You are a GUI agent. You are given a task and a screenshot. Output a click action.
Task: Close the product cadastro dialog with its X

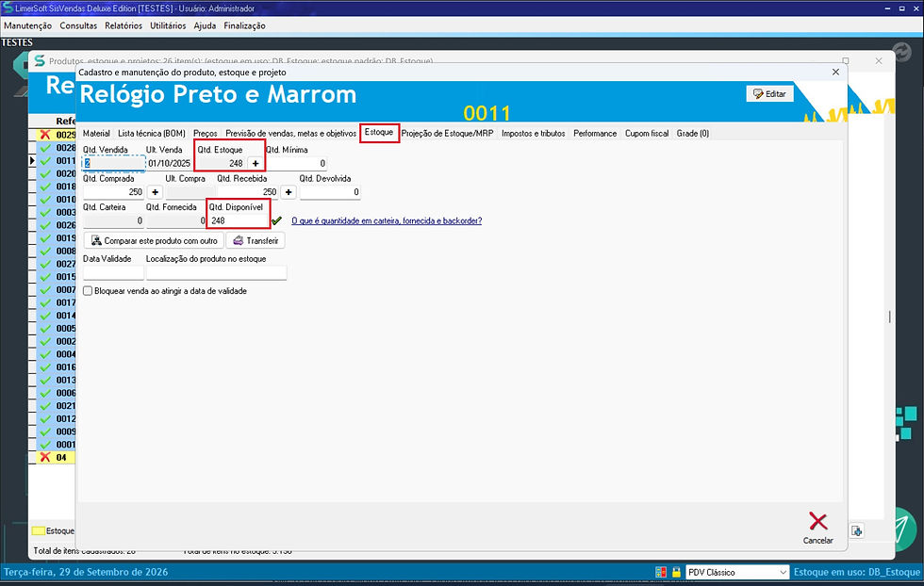pyautogui.click(x=835, y=72)
